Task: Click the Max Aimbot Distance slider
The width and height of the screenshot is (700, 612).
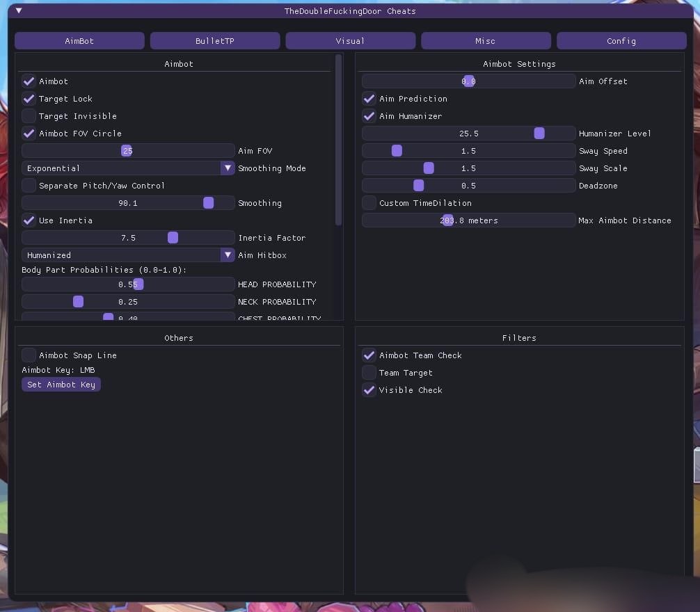Action: point(468,220)
